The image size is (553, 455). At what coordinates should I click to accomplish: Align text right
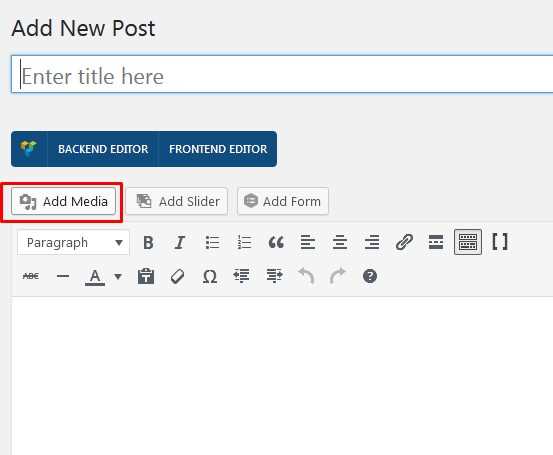(372, 242)
